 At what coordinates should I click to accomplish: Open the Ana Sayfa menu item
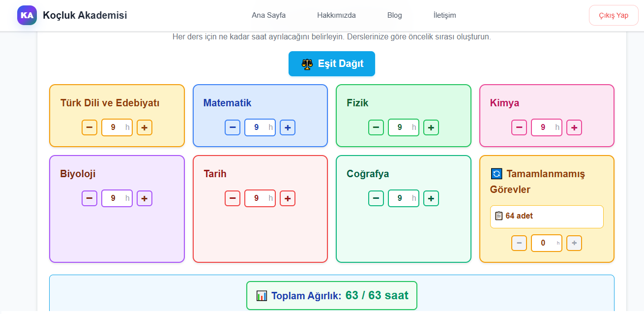[268, 15]
